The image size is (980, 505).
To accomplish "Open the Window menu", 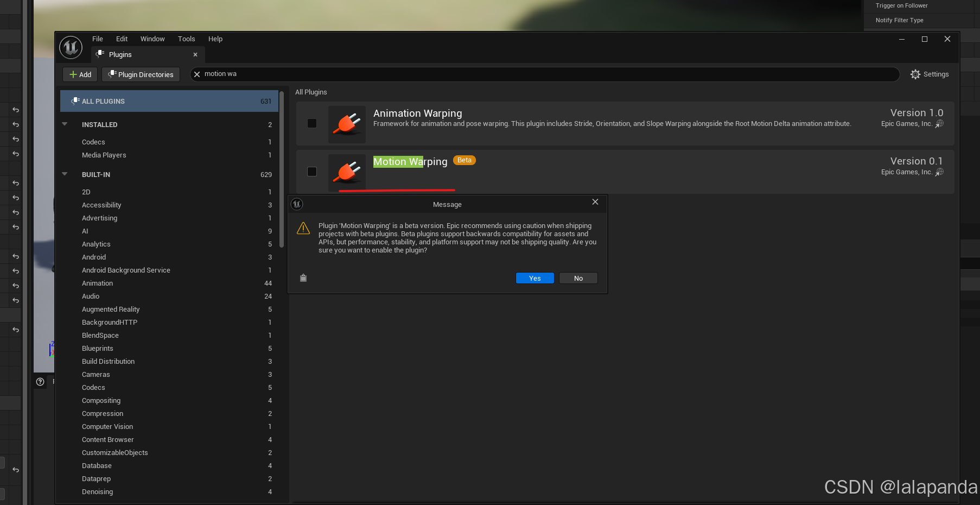I will tap(152, 39).
